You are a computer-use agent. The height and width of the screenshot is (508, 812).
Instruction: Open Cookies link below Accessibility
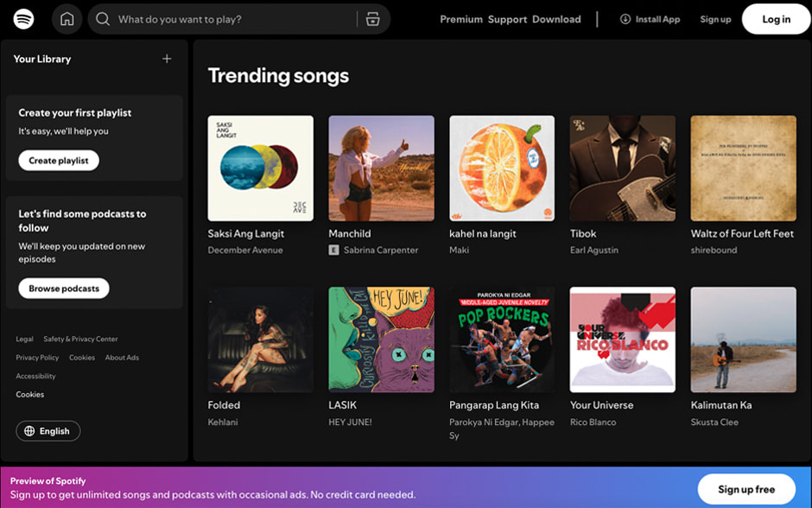[x=30, y=395]
